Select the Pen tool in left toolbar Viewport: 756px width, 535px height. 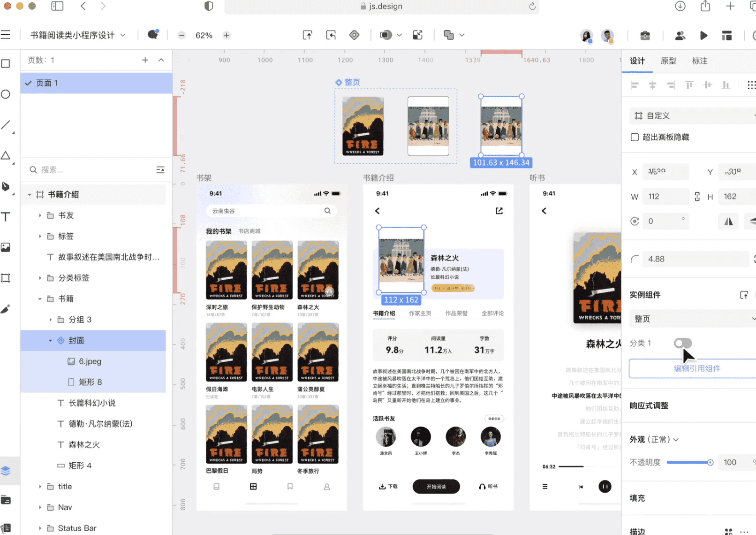tap(6, 186)
